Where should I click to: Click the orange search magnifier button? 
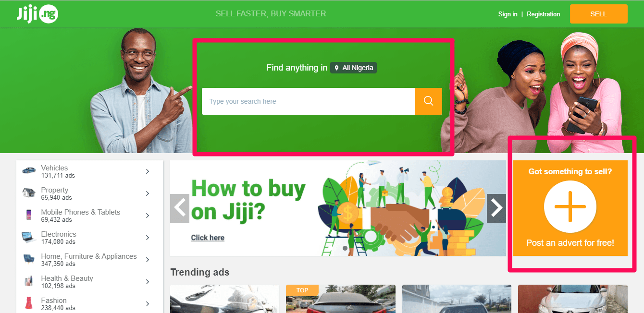coord(429,101)
